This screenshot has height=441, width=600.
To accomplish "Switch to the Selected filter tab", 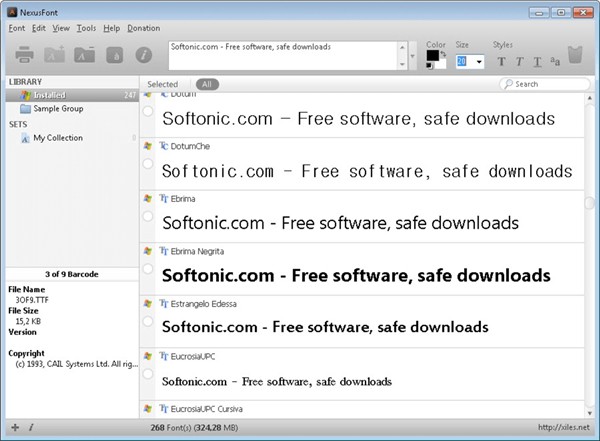I will tap(163, 84).
